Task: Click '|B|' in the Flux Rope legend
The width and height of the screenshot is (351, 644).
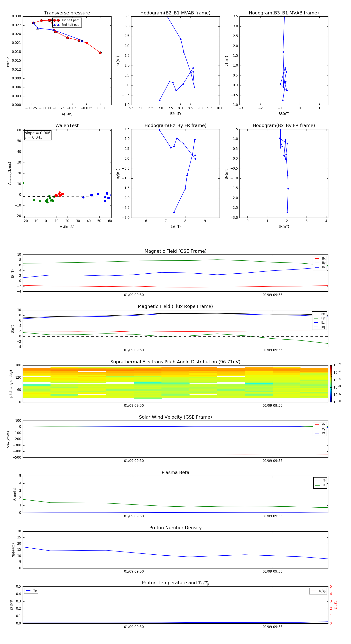Action: pos(323,327)
